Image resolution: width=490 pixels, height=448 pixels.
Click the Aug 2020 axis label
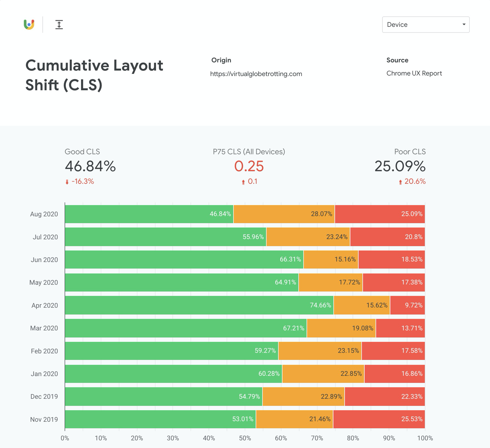coord(44,214)
